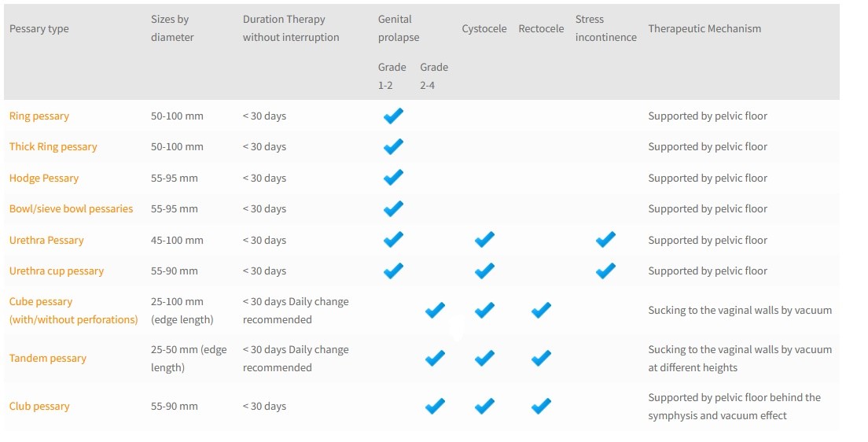Open the Urethra cup pessary link

point(57,271)
